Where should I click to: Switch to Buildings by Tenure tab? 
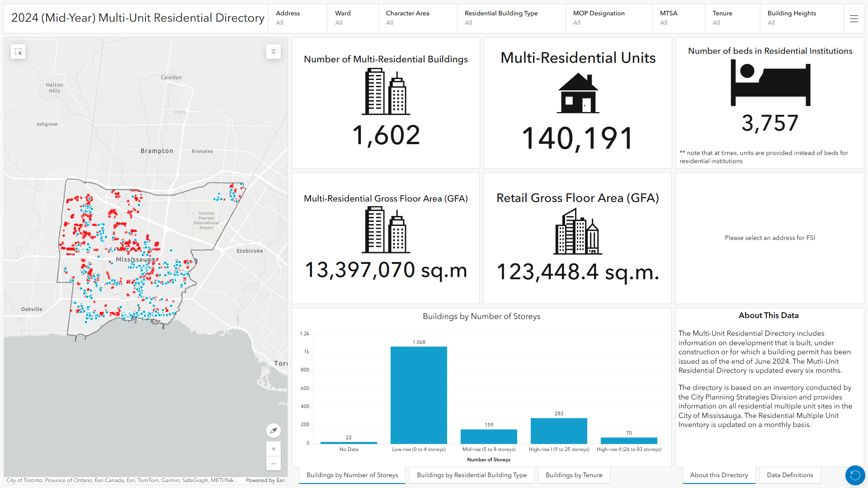574,475
